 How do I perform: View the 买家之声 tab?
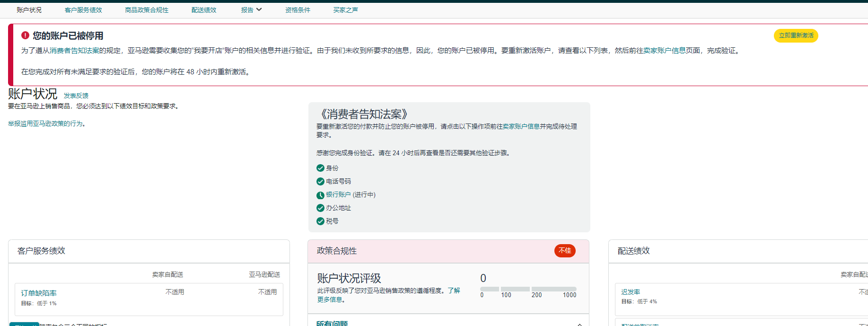(345, 10)
